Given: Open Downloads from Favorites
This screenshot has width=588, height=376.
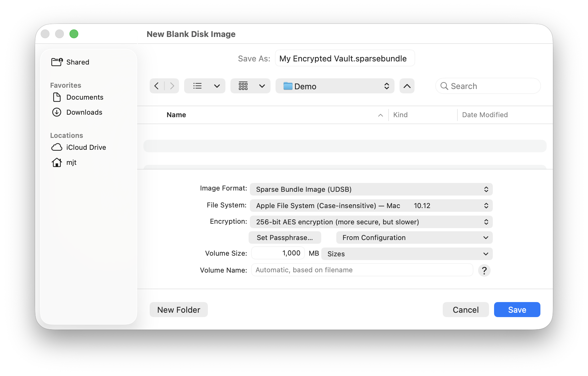Looking at the screenshot, I should pyautogui.click(x=84, y=112).
